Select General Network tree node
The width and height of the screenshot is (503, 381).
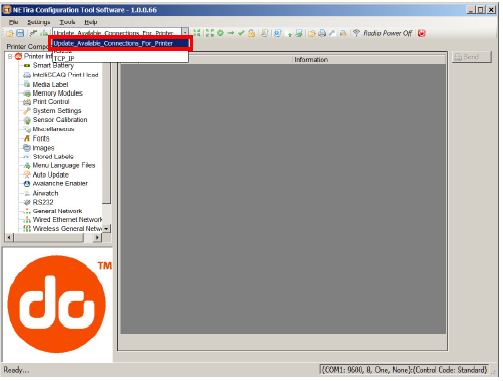57,211
